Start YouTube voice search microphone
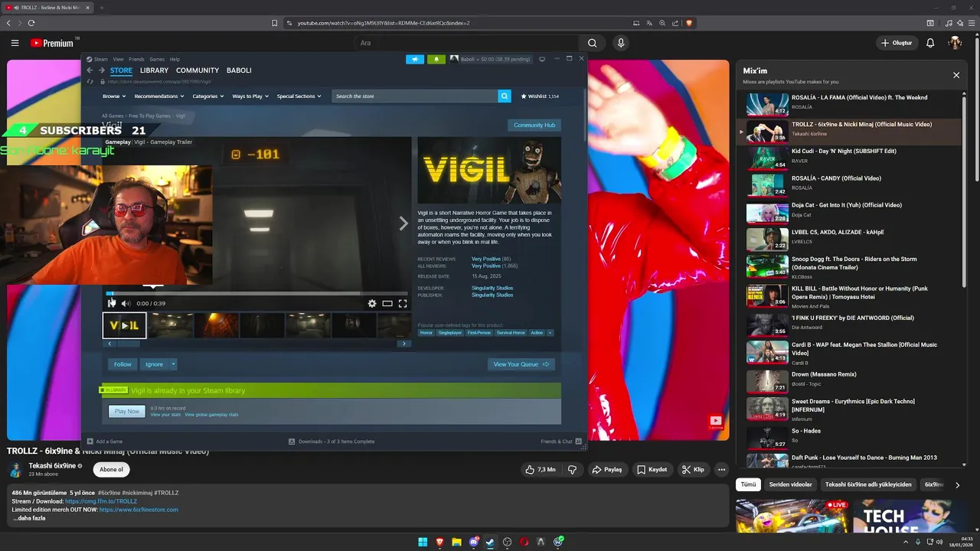Viewport: 980px width, 551px height. (621, 43)
